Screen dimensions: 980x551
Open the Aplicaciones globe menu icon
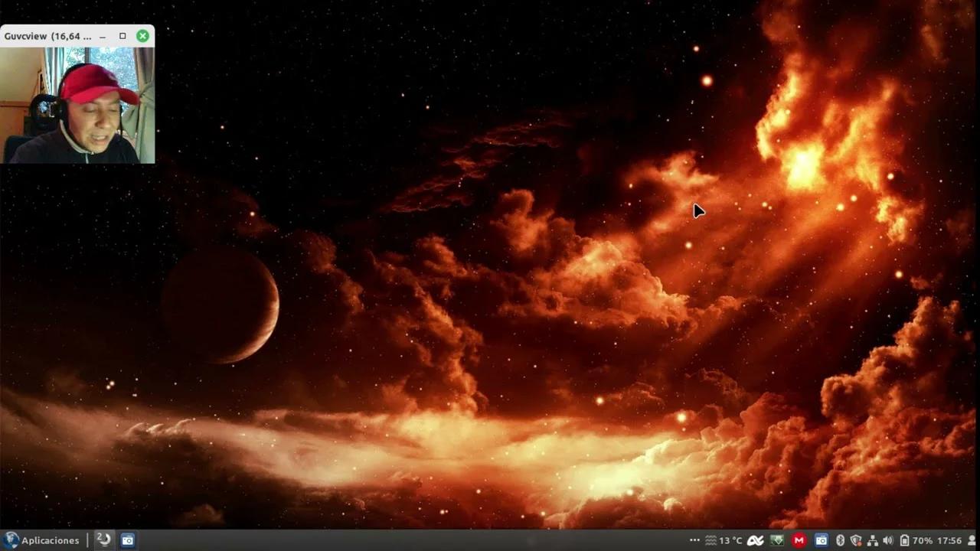11,540
